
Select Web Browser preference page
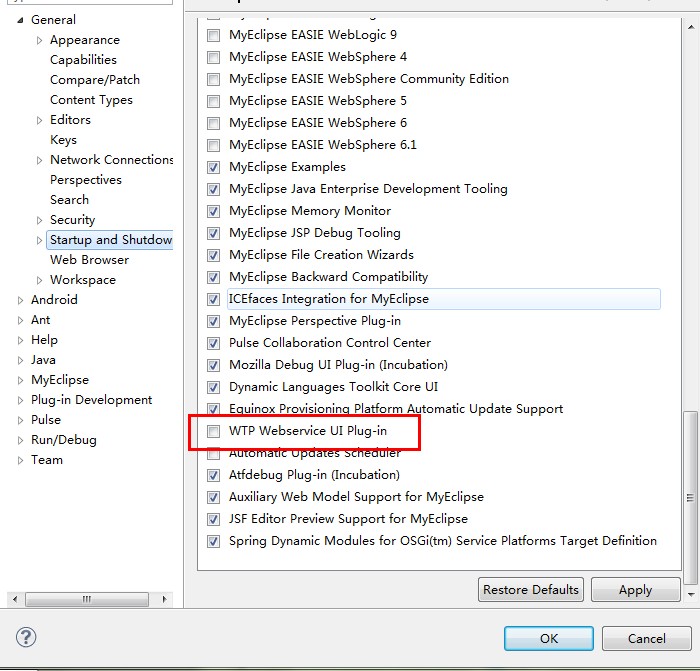click(89, 260)
